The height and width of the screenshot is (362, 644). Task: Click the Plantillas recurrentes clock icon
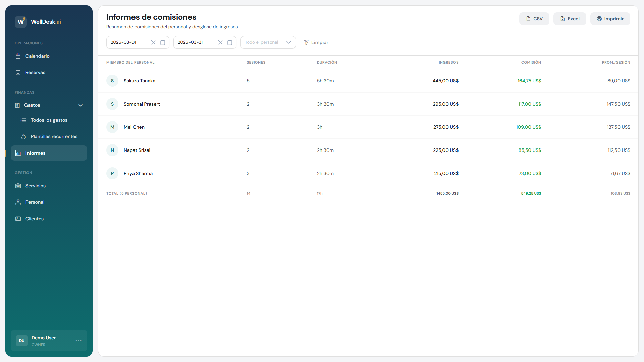tap(23, 136)
